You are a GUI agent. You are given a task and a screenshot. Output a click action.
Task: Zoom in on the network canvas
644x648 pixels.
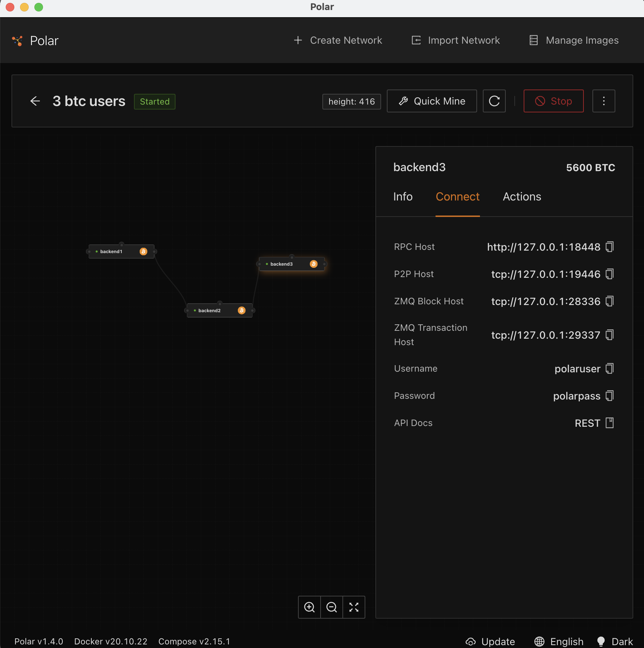309,607
